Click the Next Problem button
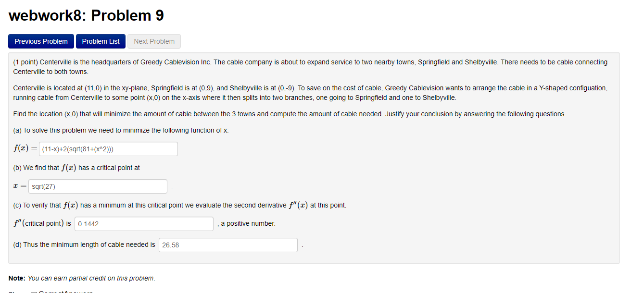 click(x=154, y=41)
